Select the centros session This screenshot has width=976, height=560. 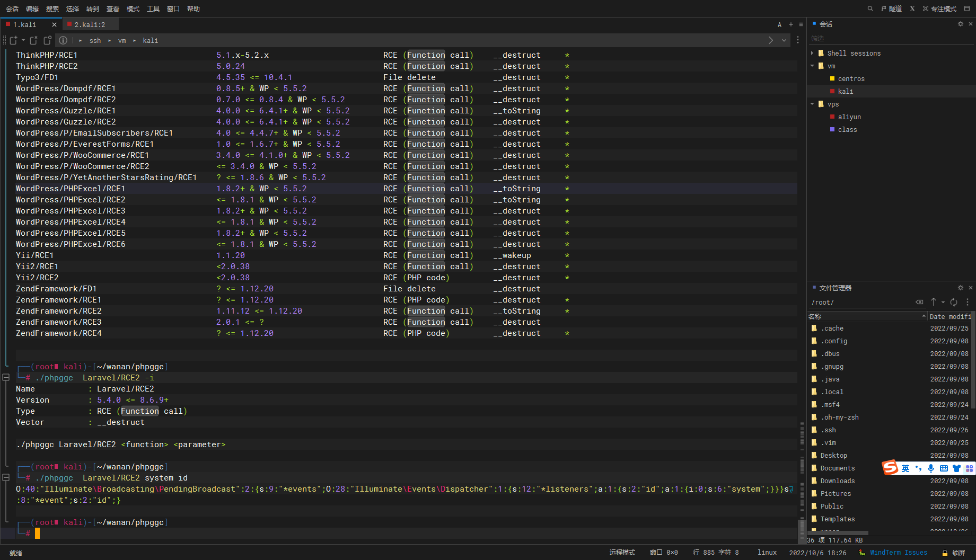point(851,78)
